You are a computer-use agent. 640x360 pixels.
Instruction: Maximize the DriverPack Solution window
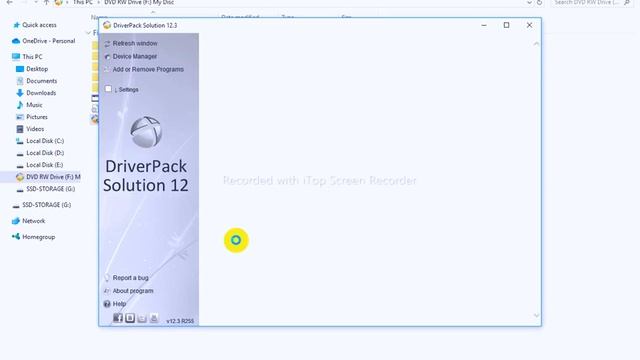tap(507, 25)
